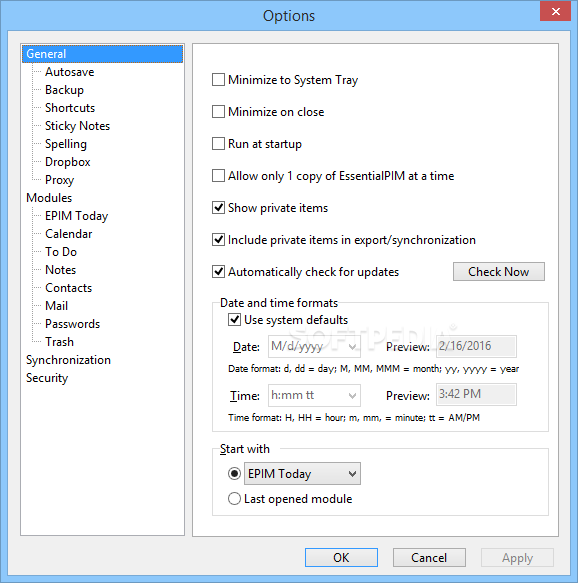Image resolution: width=578 pixels, height=583 pixels.
Task: Open EPIM Today module options
Action: (x=77, y=216)
